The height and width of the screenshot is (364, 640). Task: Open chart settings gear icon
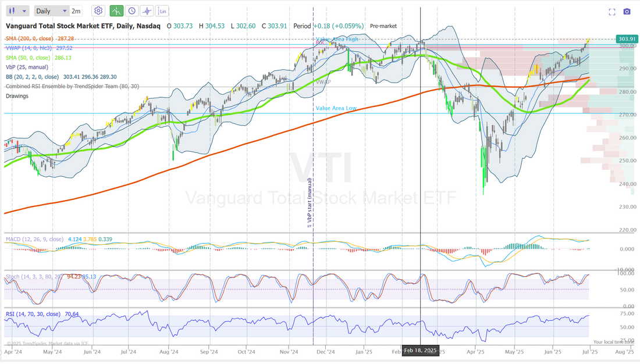(x=98, y=11)
